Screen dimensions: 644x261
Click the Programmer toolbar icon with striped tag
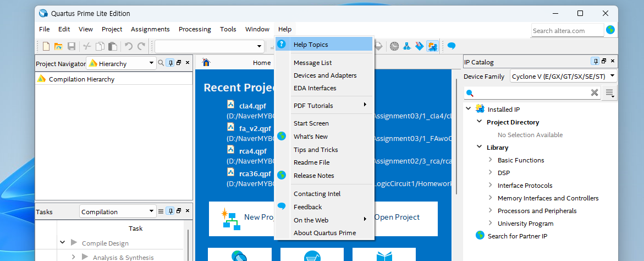click(419, 46)
